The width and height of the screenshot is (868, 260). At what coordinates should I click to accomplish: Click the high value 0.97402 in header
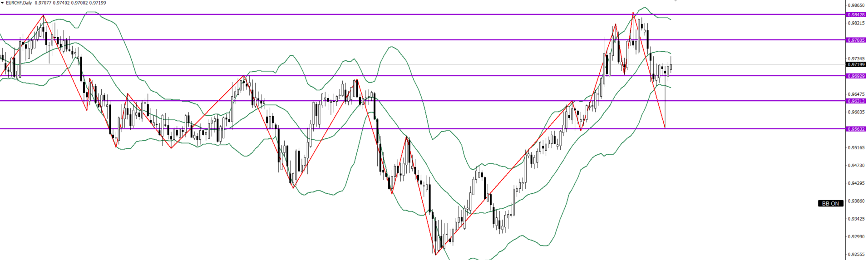click(61, 3)
